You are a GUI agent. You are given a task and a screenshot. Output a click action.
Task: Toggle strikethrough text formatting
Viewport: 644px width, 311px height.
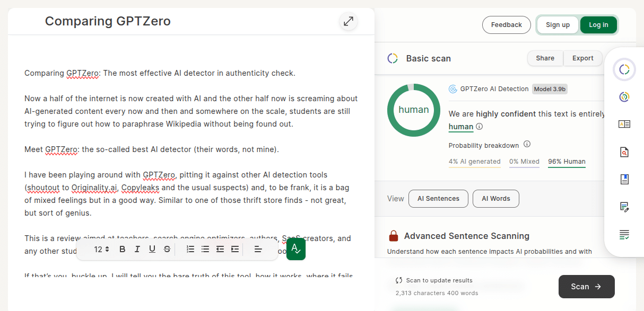167,249
